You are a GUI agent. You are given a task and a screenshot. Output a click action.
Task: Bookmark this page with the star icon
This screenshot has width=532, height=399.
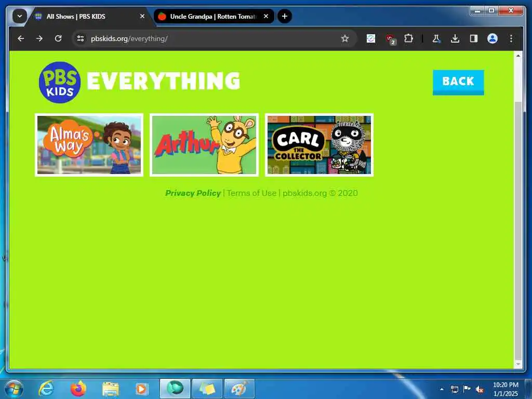(x=345, y=38)
